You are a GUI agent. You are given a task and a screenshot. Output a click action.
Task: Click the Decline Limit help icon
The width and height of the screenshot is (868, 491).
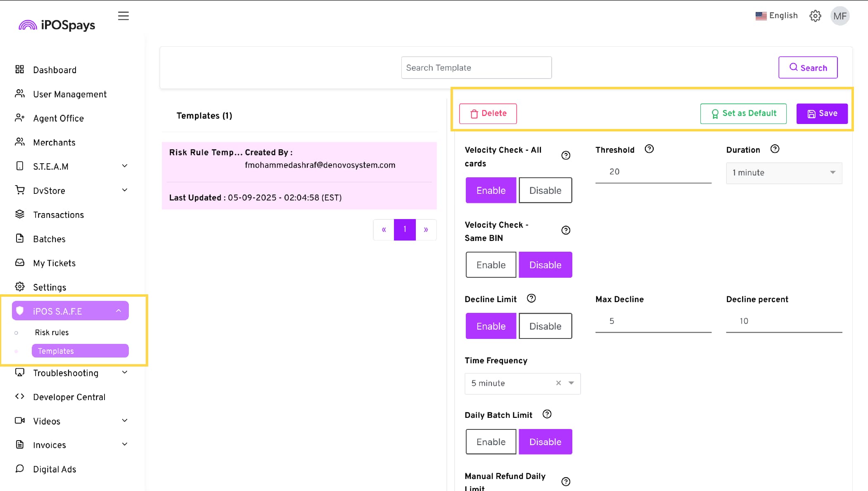531,298
